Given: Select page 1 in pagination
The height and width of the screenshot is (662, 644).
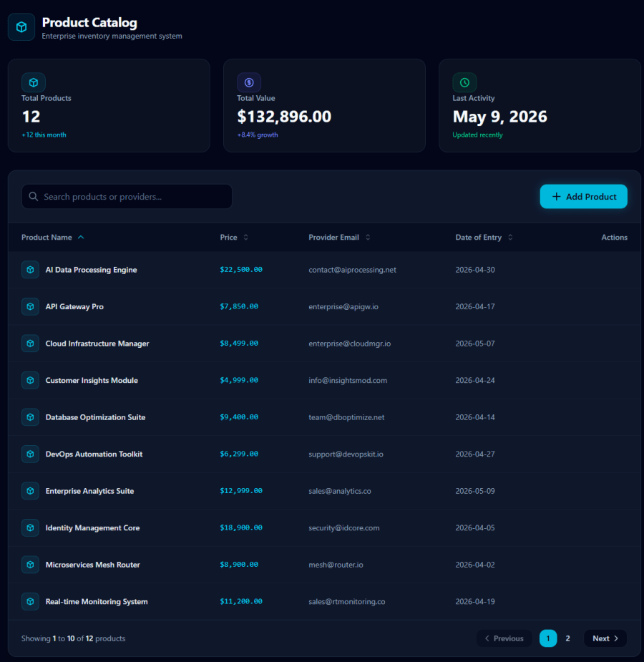Looking at the screenshot, I should click(x=548, y=638).
